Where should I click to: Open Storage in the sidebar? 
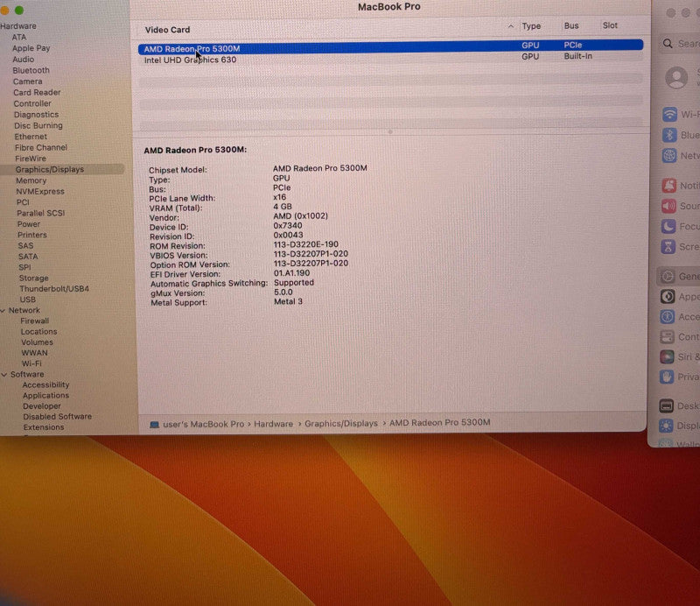tap(33, 278)
